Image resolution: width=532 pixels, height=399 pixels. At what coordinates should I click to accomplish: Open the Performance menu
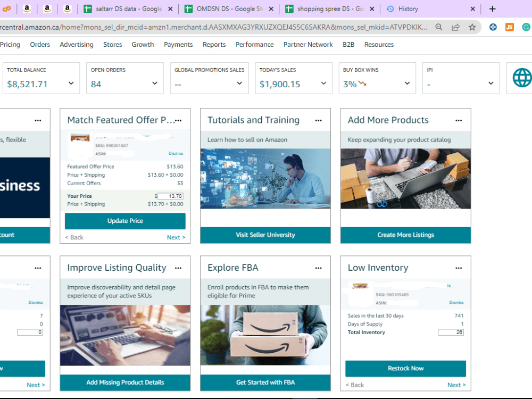point(254,45)
